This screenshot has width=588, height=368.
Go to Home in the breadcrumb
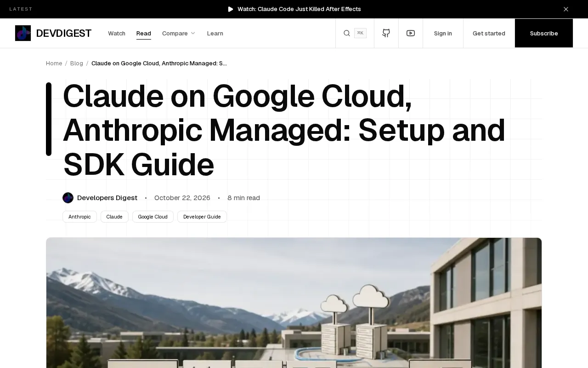(x=54, y=63)
